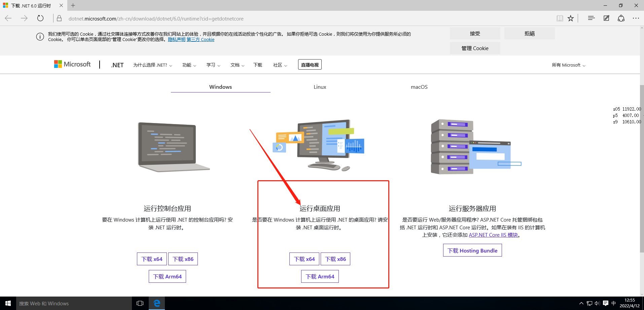
Task: Click the 搜索 Web 和 Windows box
Action: (74, 303)
